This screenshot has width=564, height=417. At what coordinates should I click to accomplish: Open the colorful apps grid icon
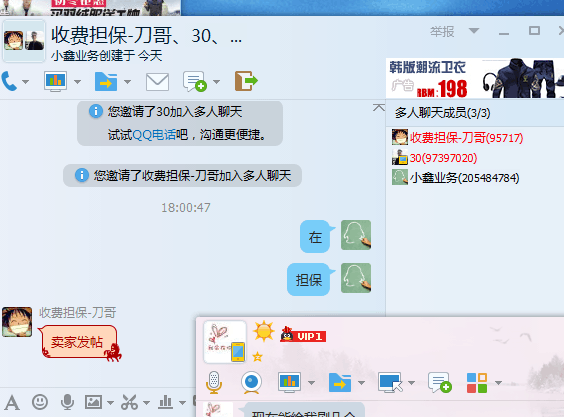[x=477, y=383]
